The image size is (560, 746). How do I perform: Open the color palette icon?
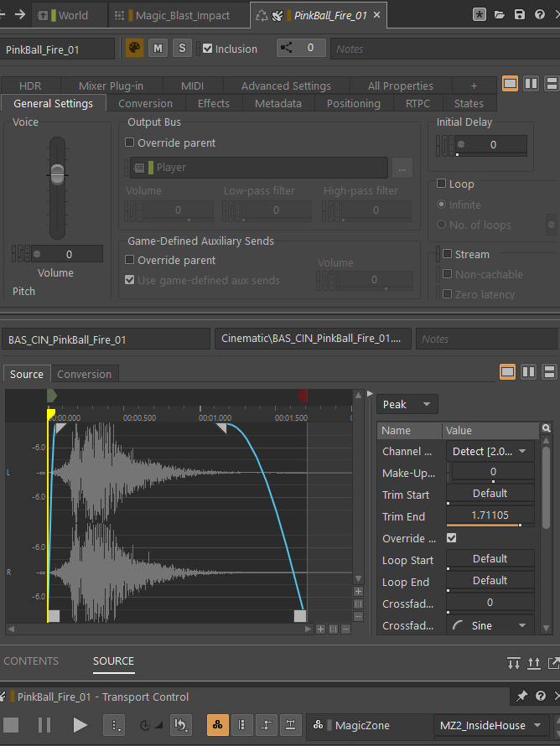(134, 48)
